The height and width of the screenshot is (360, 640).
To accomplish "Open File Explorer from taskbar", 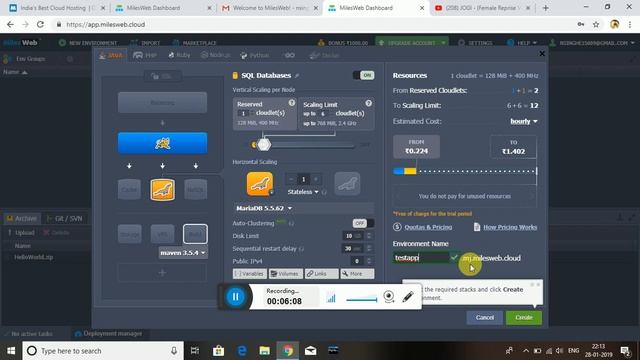I will [264, 351].
